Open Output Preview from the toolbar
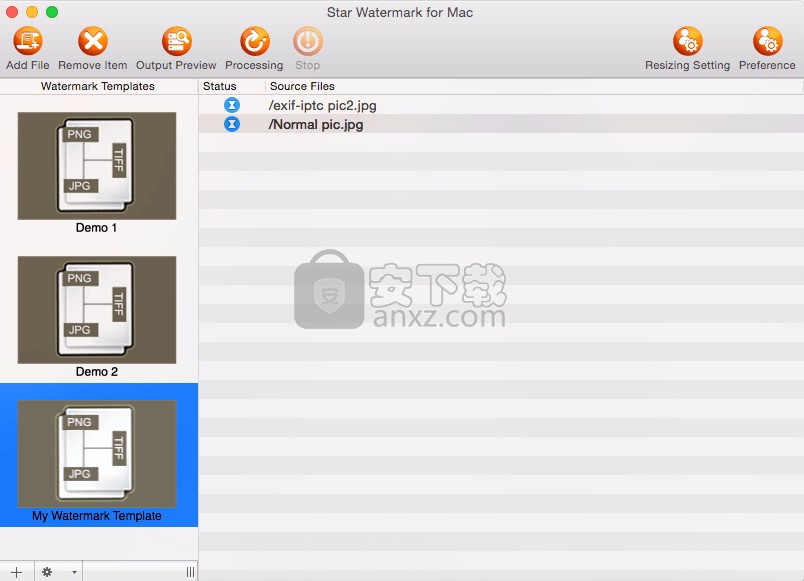The height and width of the screenshot is (581, 804). click(176, 41)
